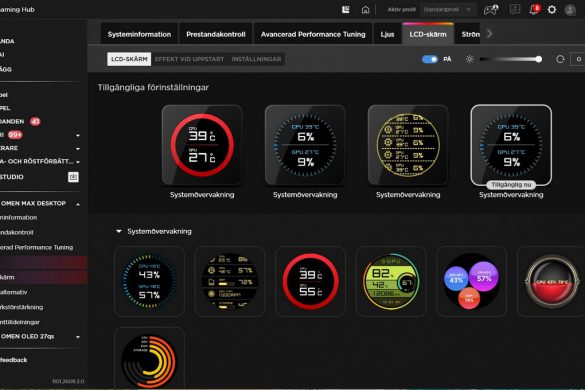
Task: Click the 'Tillgänglig nu' badge label
Action: pyautogui.click(x=511, y=185)
